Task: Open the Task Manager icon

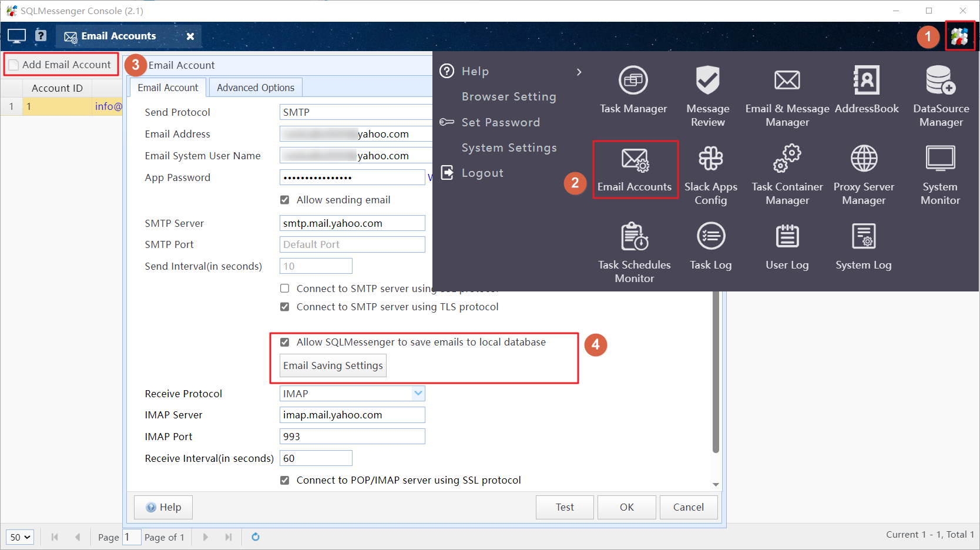Action: coord(633,90)
